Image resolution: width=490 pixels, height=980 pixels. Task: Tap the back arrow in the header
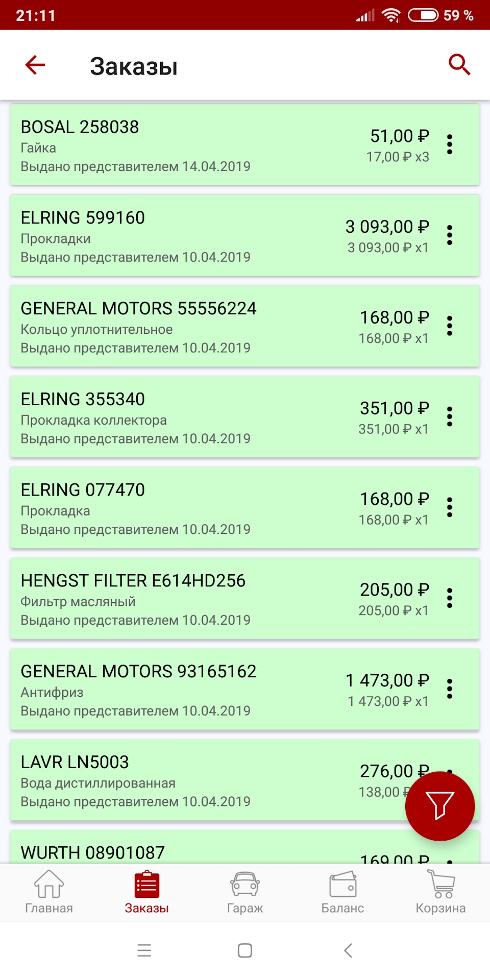[x=35, y=65]
